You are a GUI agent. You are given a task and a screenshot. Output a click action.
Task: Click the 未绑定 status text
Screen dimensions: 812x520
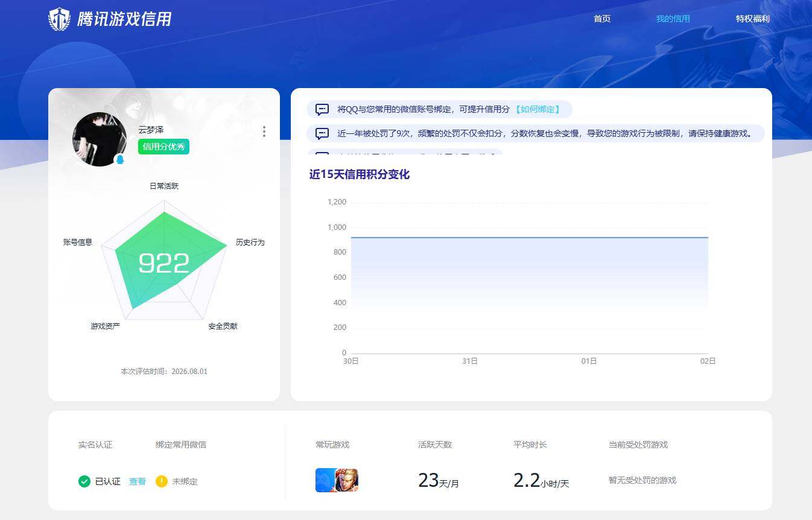(x=185, y=481)
